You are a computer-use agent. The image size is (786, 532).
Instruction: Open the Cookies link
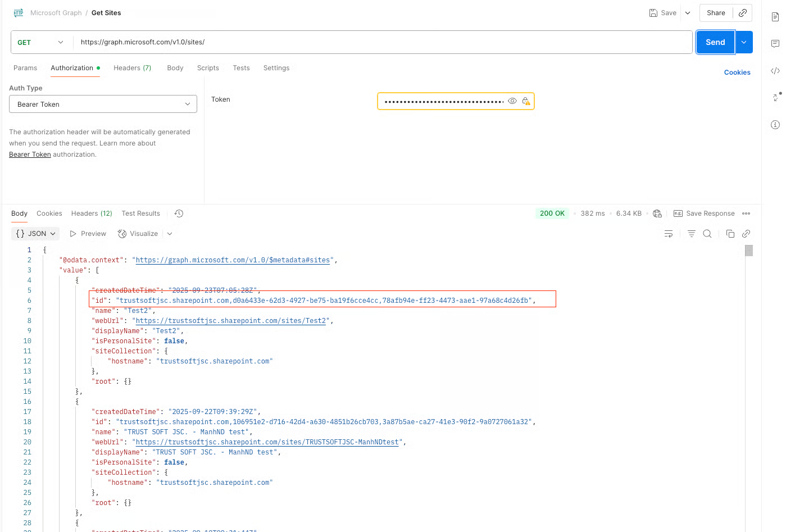pyautogui.click(x=737, y=72)
